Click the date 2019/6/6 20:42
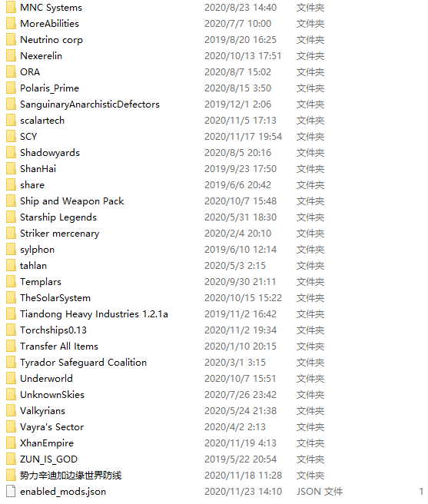 [x=238, y=185]
